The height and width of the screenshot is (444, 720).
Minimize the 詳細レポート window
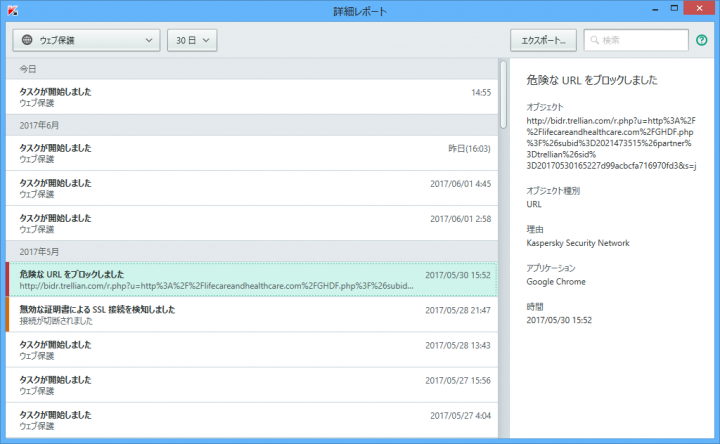(x=655, y=9)
